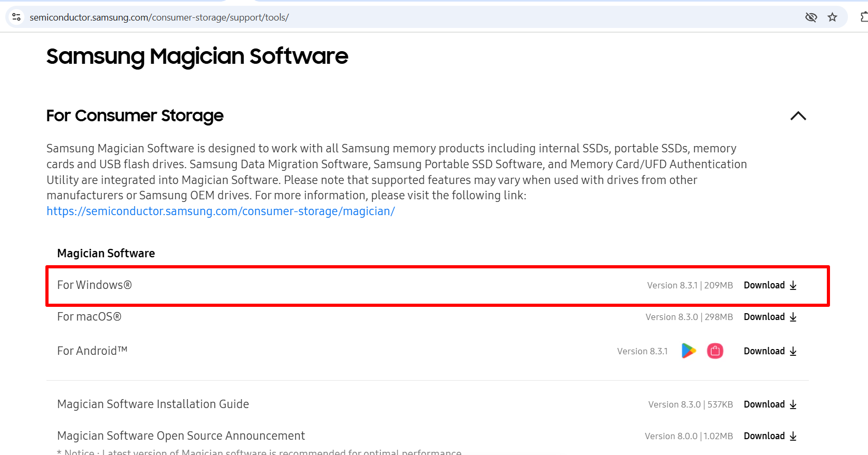The height and width of the screenshot is (455, 868).
Task: Download the Magician Software Installation Guide
Action: tap(770, 404)
